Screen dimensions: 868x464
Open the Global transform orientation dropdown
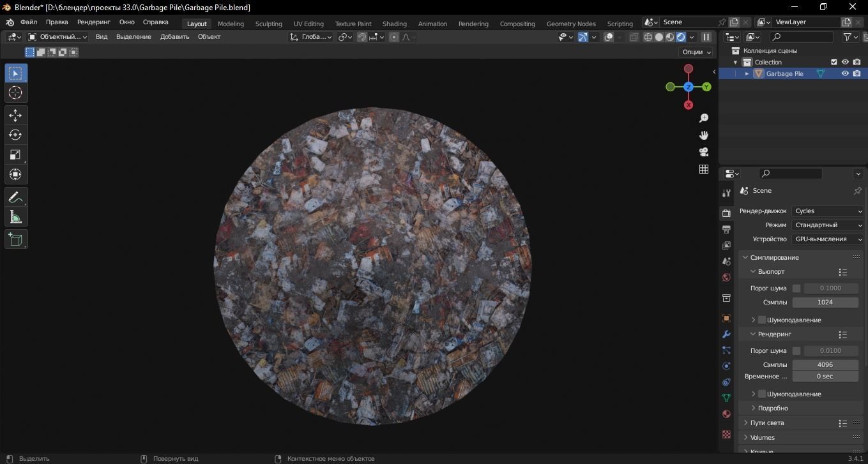(x=310, y=37)
